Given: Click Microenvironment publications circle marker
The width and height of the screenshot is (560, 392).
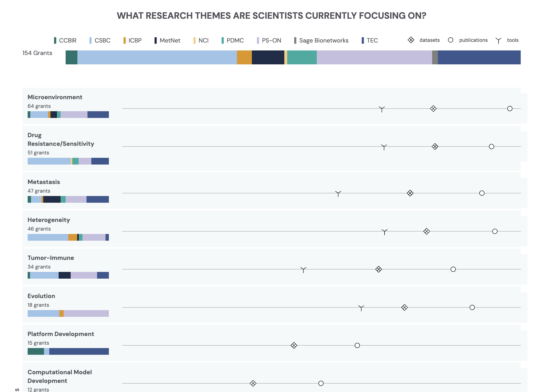Looking at the screenshot, I should (510, 109).
